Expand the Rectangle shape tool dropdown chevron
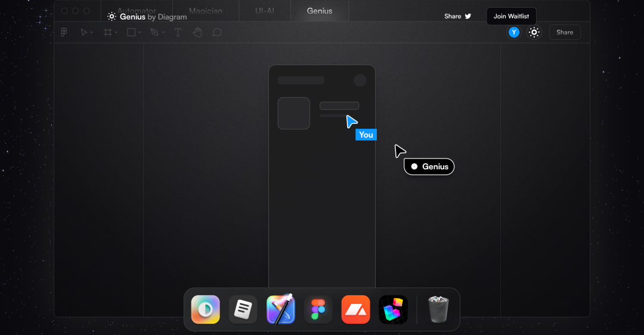The image size is (644, 335). pos(140,32)
